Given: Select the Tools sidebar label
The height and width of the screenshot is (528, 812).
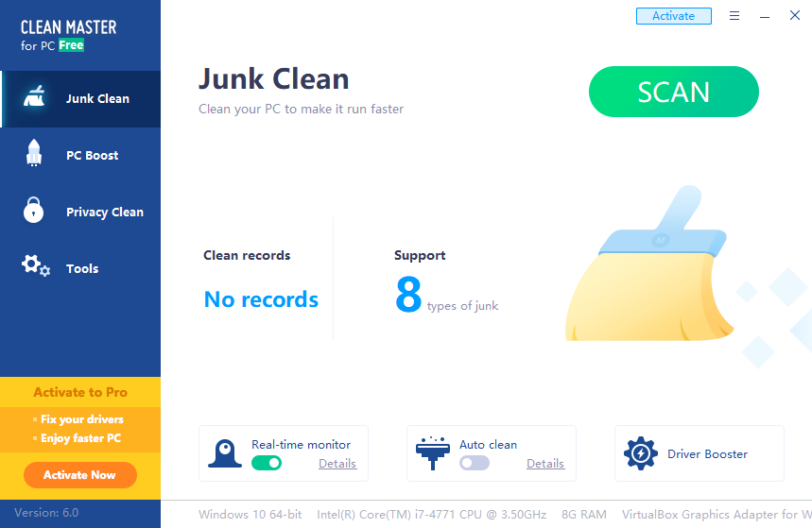Looking at the screenshot, I should tap(82, 269).
